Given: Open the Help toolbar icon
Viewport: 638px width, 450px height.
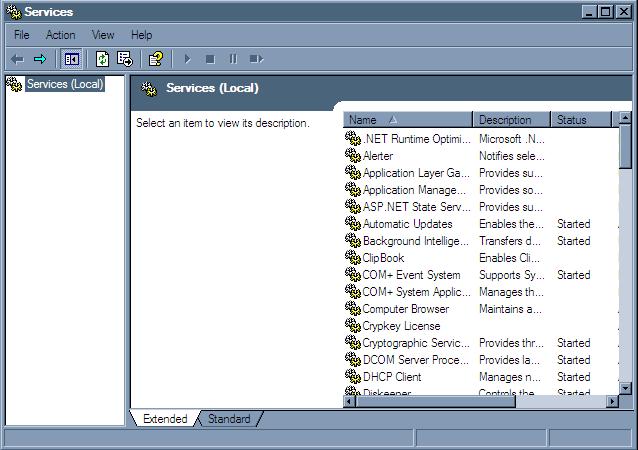Looking at the screenshot, I should pyautogui.click(x=155, y=59).
